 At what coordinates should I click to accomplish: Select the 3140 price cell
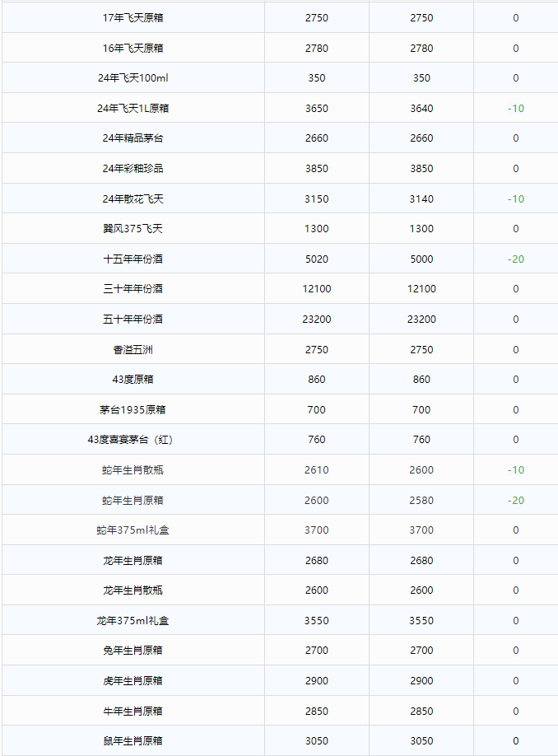421,199
